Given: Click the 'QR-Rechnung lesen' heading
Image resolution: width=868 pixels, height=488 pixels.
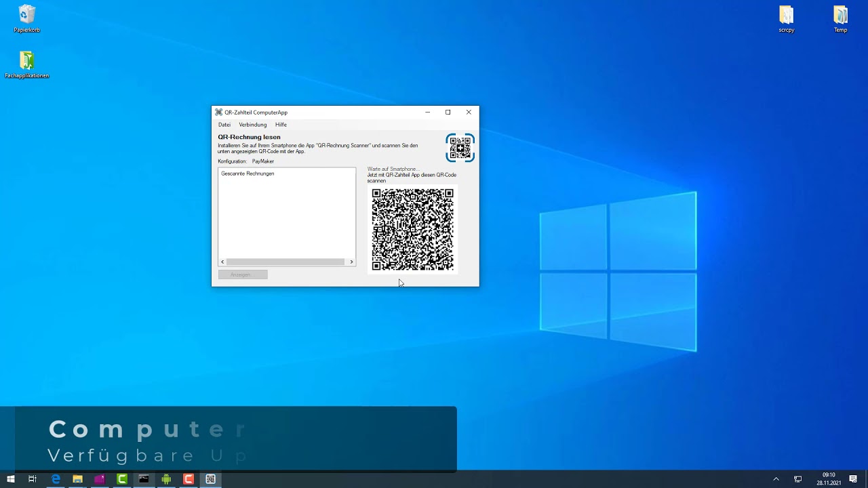Looking at the screenshot, I should click(249, 137).
